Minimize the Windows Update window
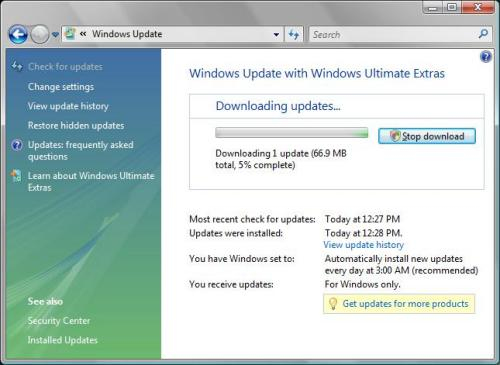Image resolution: width=500 pixels, height=365 pixels. (433, 7)
